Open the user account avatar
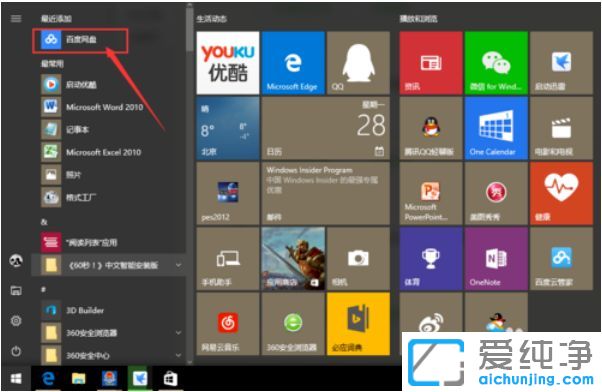Screen dimensions: 602x392 pyautogui.click(x=16, y=261)
